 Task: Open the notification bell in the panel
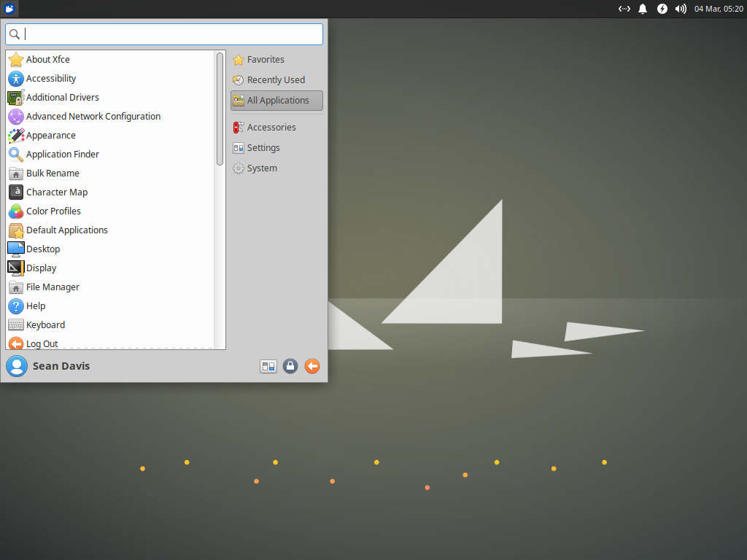pyautogui.click(x=642, y=9)
